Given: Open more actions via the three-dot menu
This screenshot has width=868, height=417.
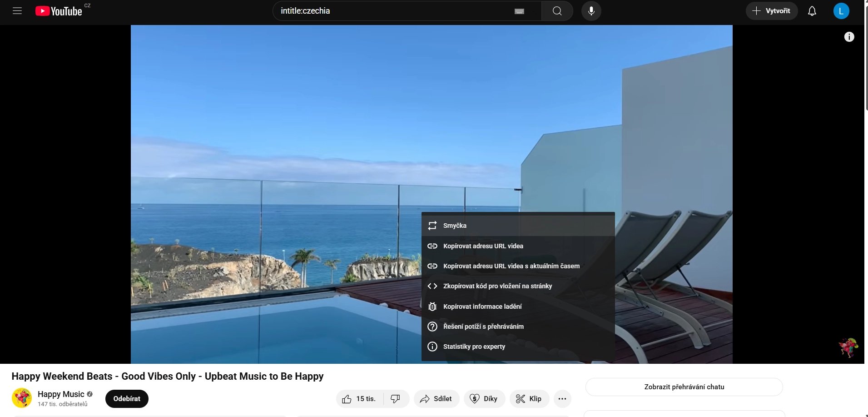Looking at the screenshot, I should click(x=562, y=398).
